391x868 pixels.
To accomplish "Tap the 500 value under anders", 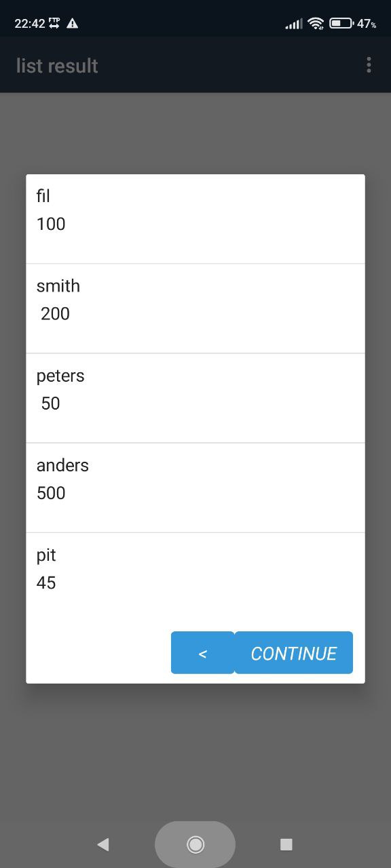I will coord(51,493).
